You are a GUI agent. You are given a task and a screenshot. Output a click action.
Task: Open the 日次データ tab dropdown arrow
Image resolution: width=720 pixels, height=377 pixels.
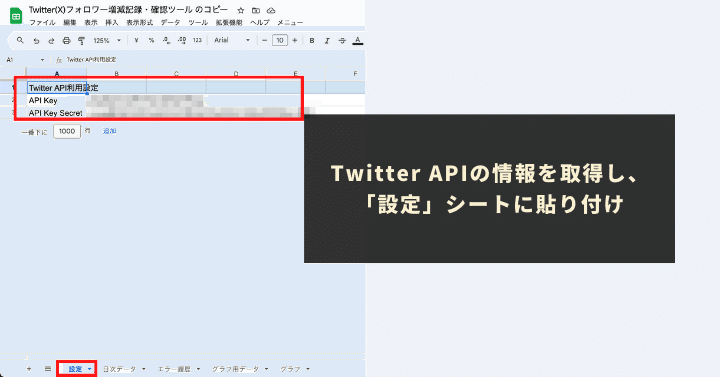(144, 369)
